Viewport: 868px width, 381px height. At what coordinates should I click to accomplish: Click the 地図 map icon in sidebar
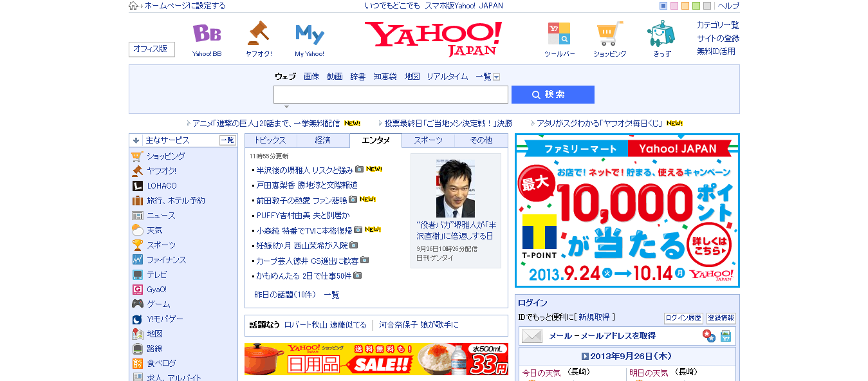coord(137,333)
